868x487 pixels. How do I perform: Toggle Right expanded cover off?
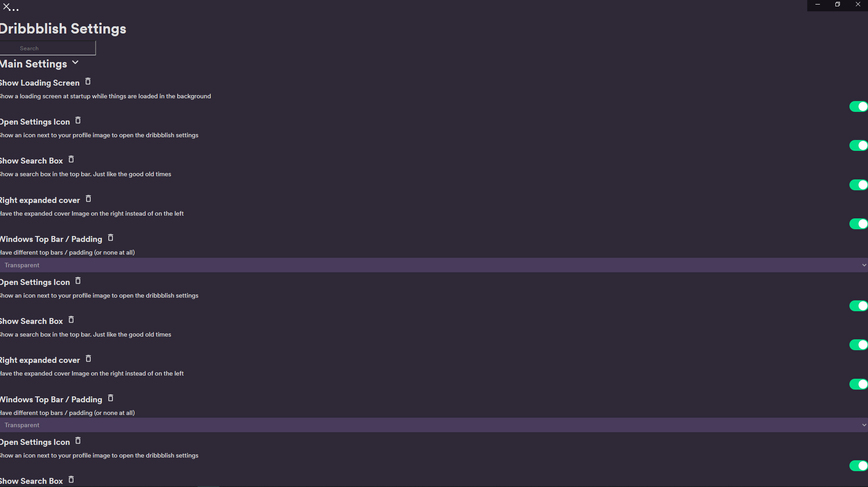[x=858, y=223]
